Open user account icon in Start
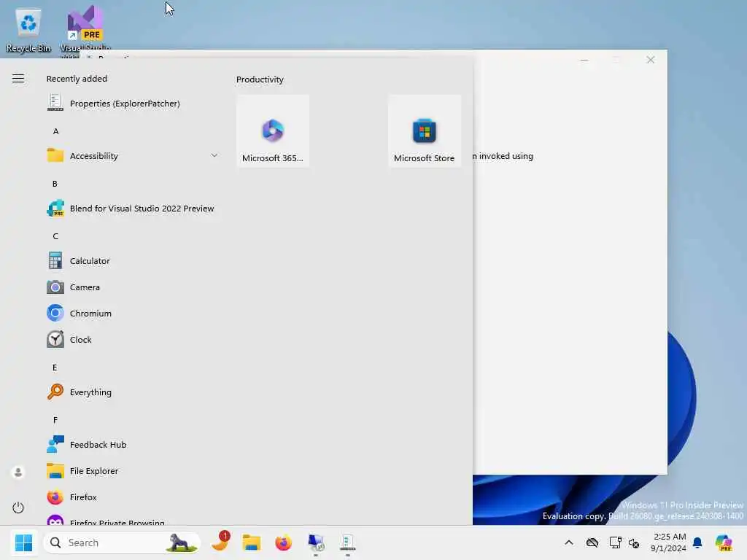This screenshot has height=560, width=747. [x=18, y=472]
